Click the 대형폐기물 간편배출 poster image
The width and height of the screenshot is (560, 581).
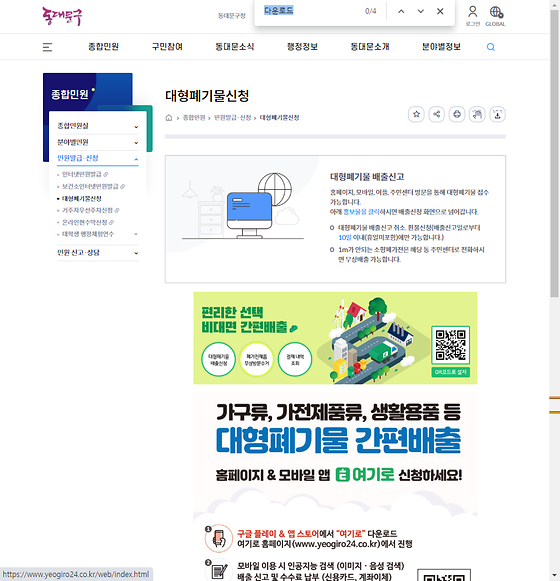click(x=335, y=487)
